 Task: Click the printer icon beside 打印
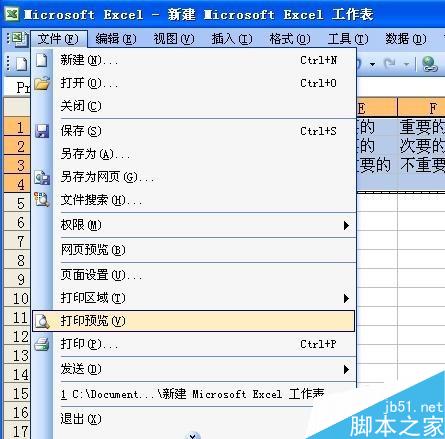42,344
